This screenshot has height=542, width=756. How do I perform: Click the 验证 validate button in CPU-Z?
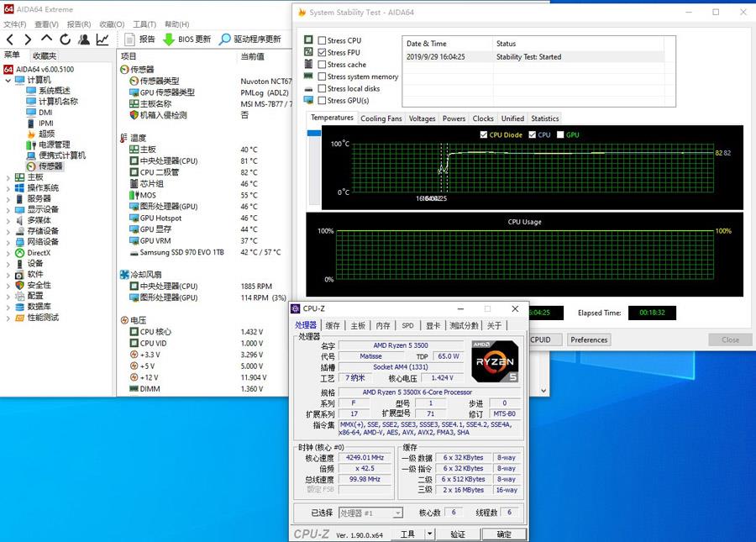[x=458, y=534]
